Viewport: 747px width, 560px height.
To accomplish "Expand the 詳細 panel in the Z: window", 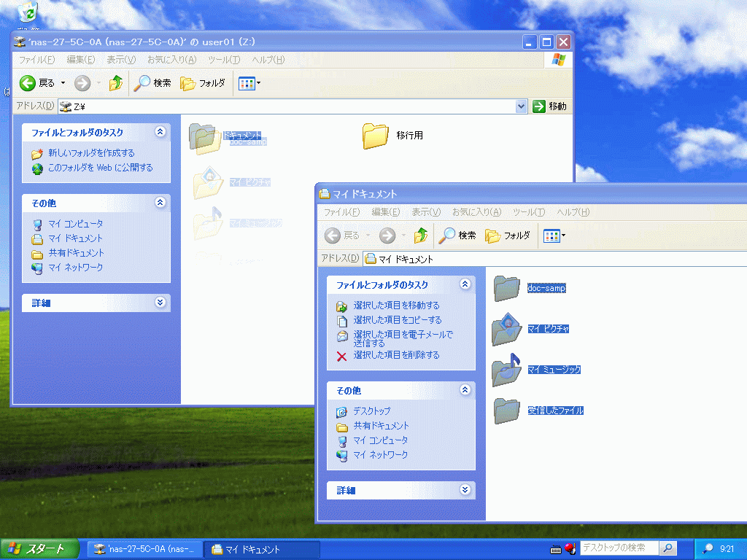I will tap(160, 303).
